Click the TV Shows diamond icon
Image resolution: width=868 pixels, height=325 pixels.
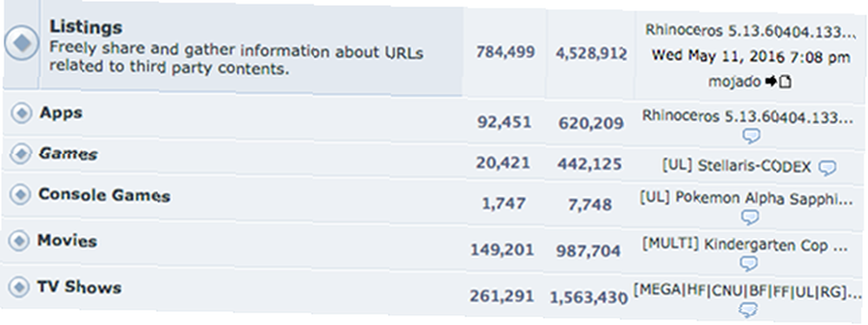pos(19,287)
